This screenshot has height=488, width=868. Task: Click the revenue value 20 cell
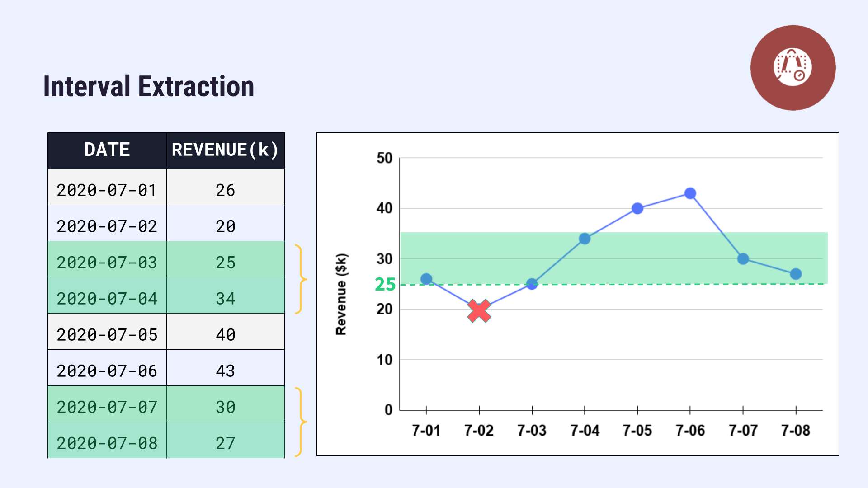point(225,226)
